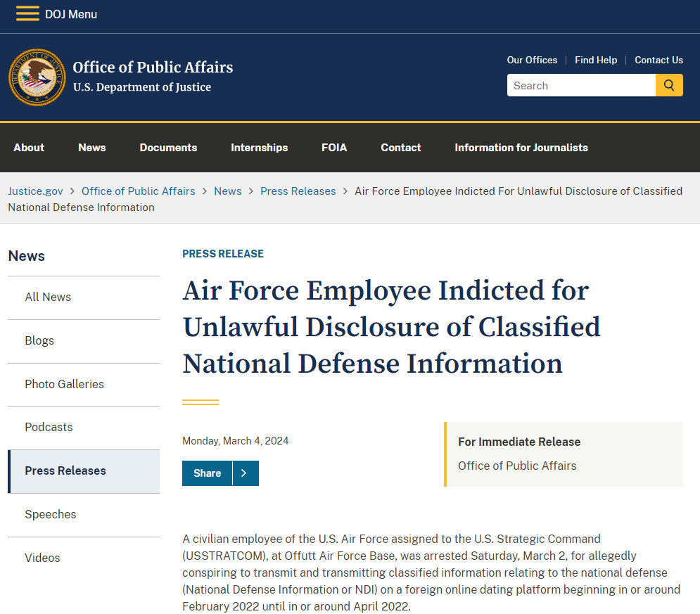Open Speeches in sidebar list
Image resolution: width=700 pixels, height=614 pixels.
[x=51, y=515]
